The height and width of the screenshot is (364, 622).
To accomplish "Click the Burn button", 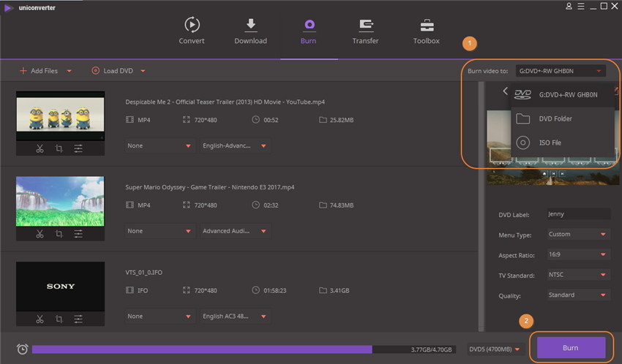I will (x=571, y=348).
